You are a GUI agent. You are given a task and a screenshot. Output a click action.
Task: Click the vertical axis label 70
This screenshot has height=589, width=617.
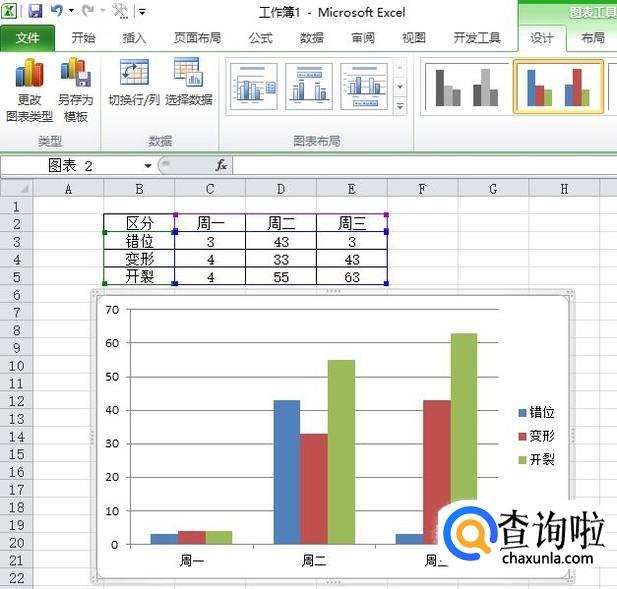coord(112,310)
